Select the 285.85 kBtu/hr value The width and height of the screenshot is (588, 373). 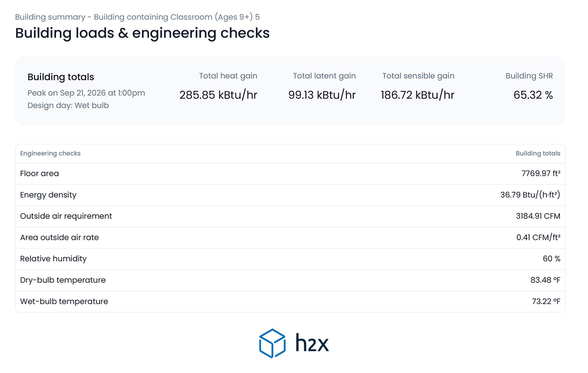(x=218, y=95)
